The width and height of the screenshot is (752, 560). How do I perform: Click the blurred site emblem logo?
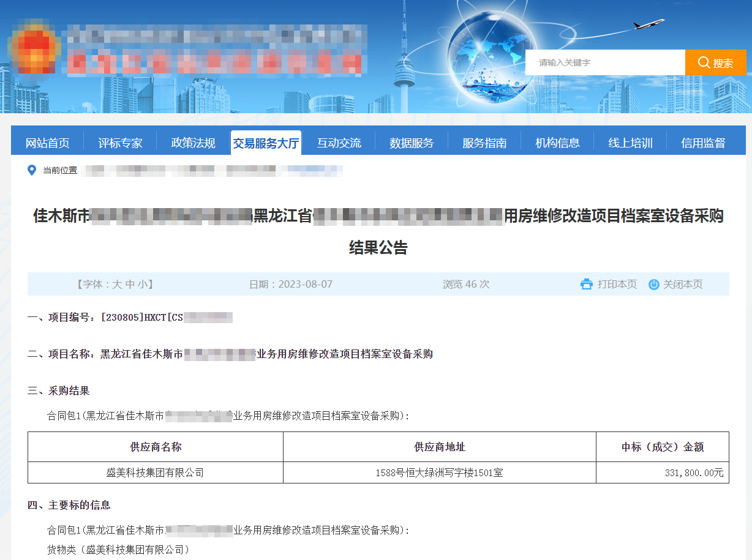[x=33, y=48]
